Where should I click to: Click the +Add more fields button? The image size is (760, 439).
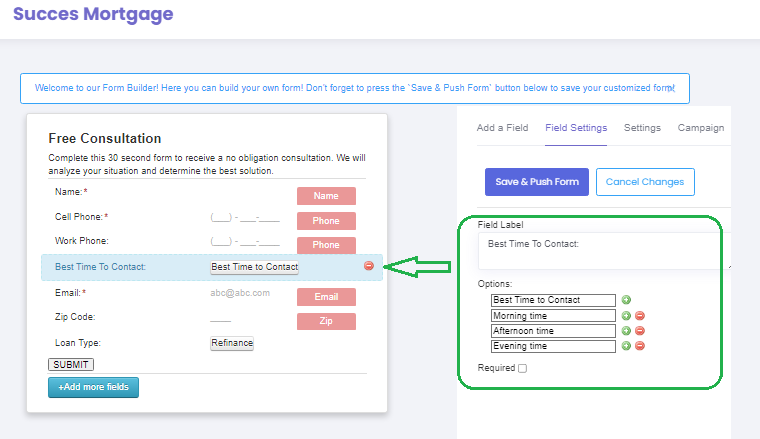[93, 387]
